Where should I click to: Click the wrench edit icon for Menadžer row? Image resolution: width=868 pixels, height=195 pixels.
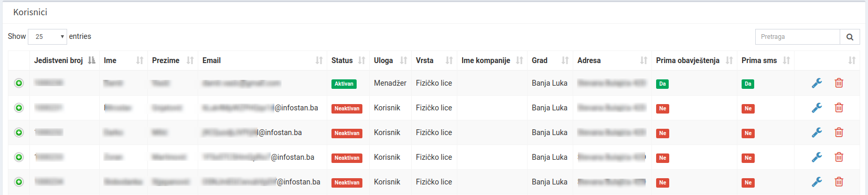point(817,83)
